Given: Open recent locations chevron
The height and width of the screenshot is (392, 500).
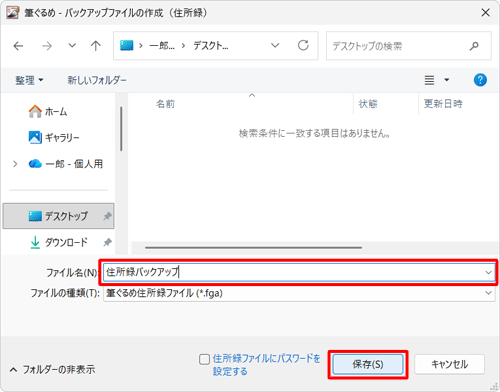Looking at the screenshot, I should [x=72, y=45].
